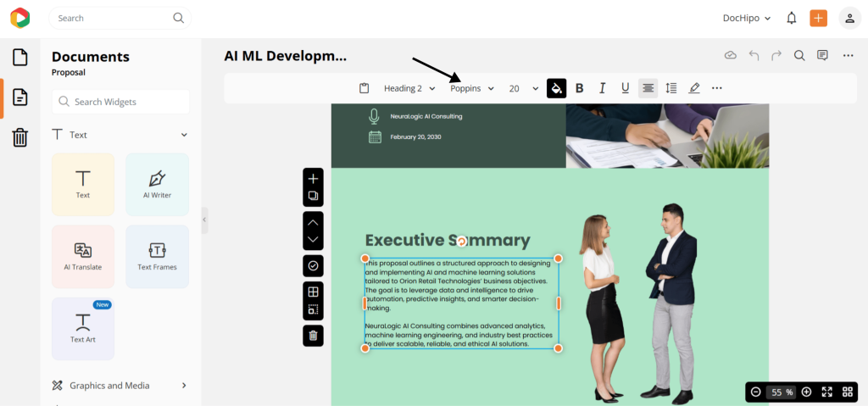Click the clipboard paste icon in toolbar
Image resolution: width=868 pixels, height=406 pixels.
point(364,88)
